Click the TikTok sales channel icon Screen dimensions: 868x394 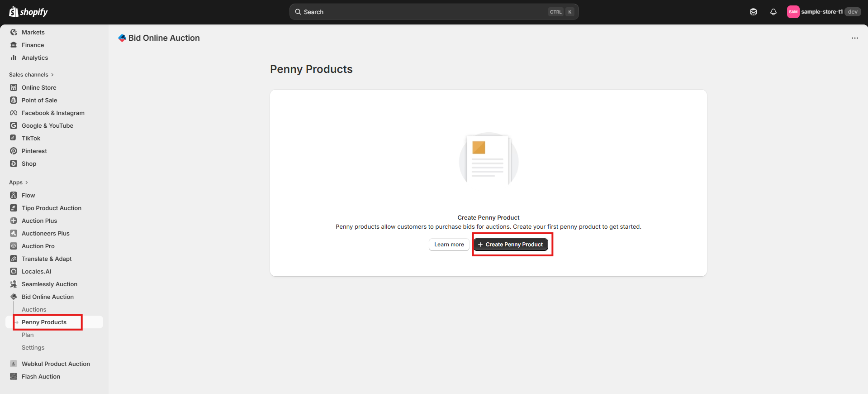[x=14, y=138]
